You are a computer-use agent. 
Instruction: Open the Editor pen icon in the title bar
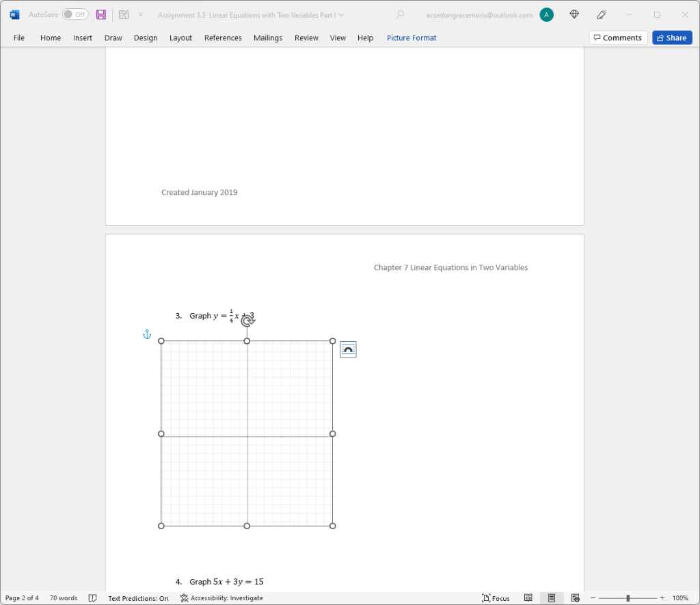tap(600, 14)
